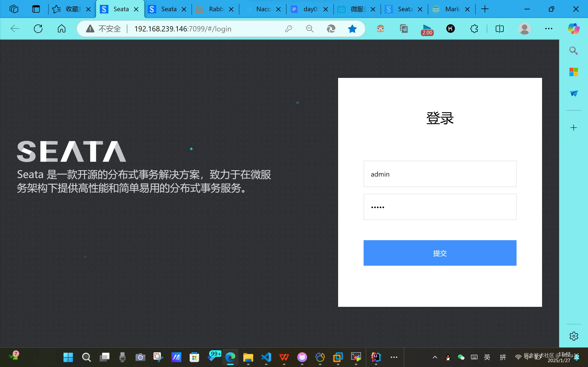
Task: Open the Copilot icon at top right
Action: (x=574, y=29)
